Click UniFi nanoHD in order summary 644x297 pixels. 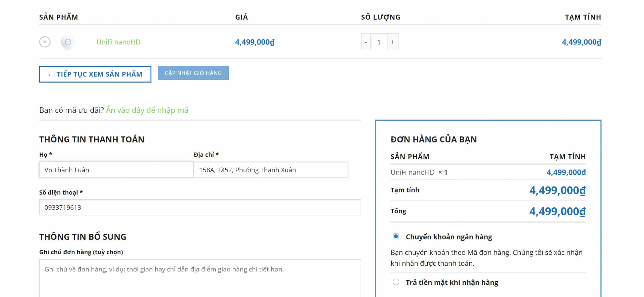coord(412,172)
